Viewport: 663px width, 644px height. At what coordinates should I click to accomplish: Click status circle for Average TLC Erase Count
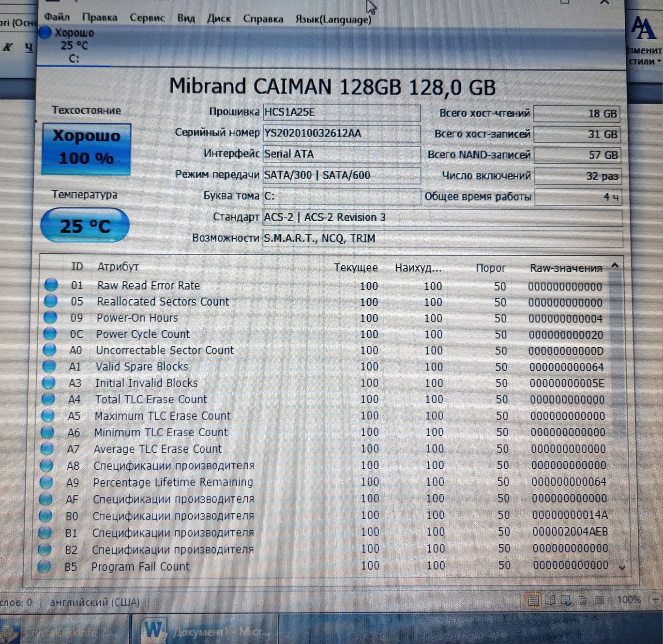click(47, 449)
